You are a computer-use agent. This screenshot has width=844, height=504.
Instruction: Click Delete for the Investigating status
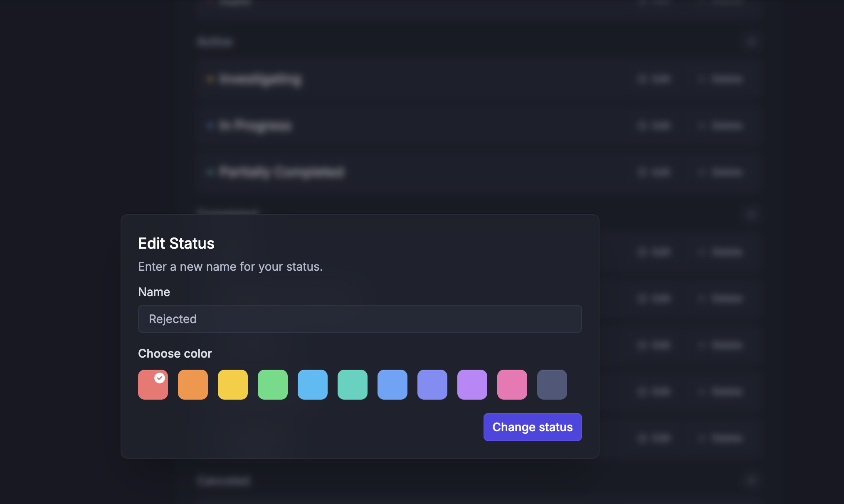point(721,79)
